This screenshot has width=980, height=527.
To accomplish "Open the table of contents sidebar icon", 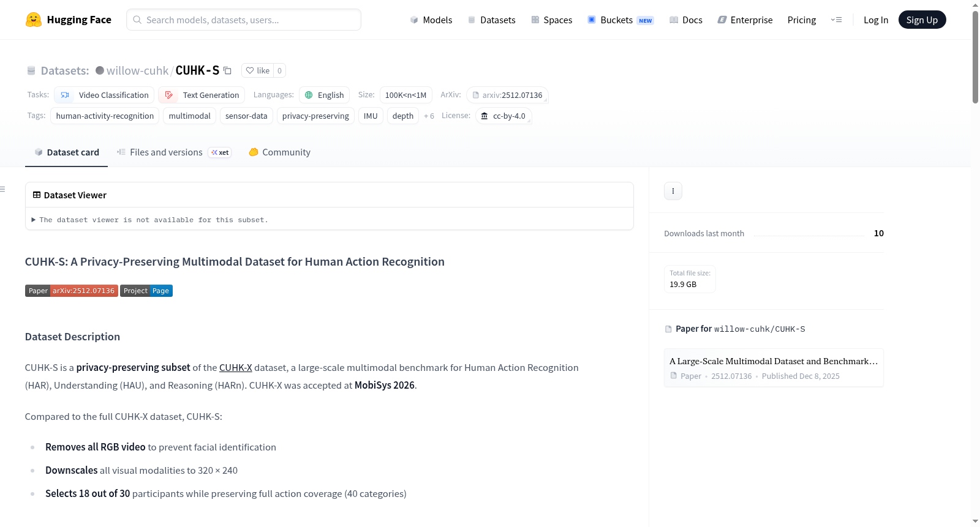I will pyautogui.click(x=3, y=189).
